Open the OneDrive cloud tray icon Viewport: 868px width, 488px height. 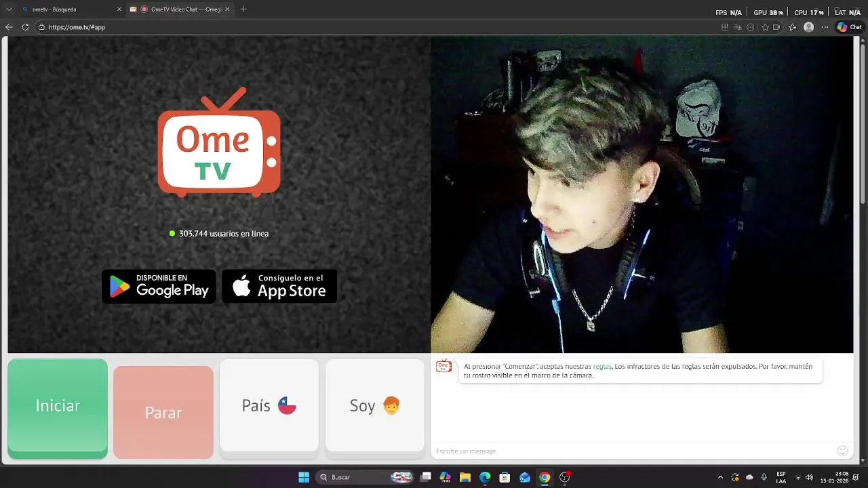pyautogui.click(x=749, y=477)
